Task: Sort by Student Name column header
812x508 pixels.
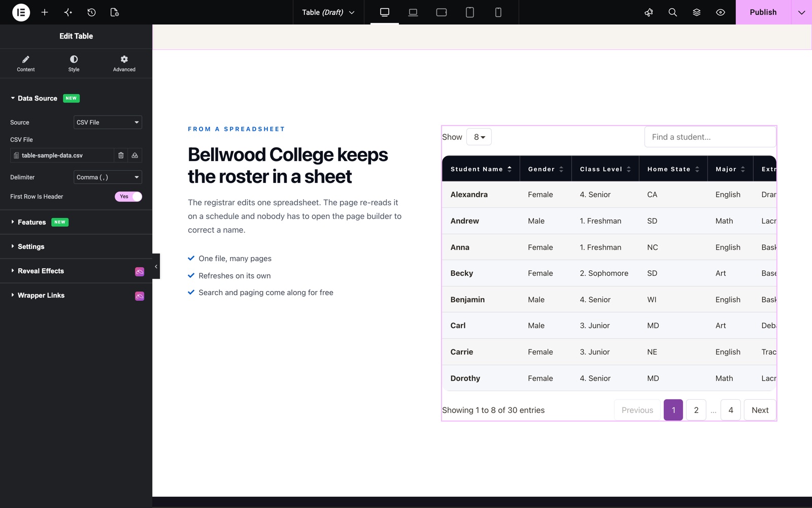Action: click(x=481, y=169)
